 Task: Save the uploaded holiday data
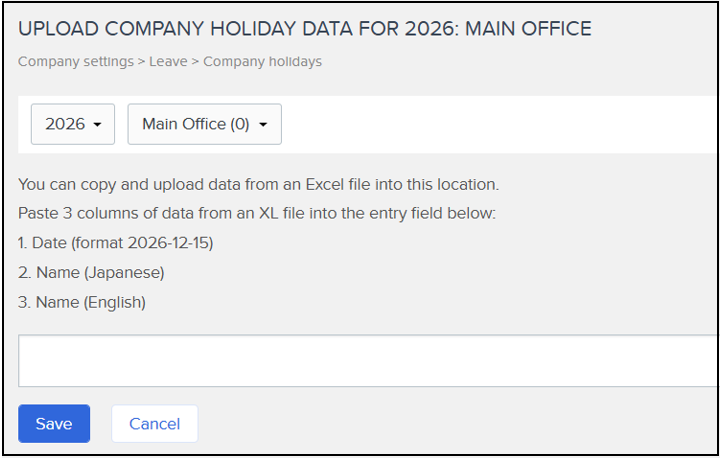point(54,424)
